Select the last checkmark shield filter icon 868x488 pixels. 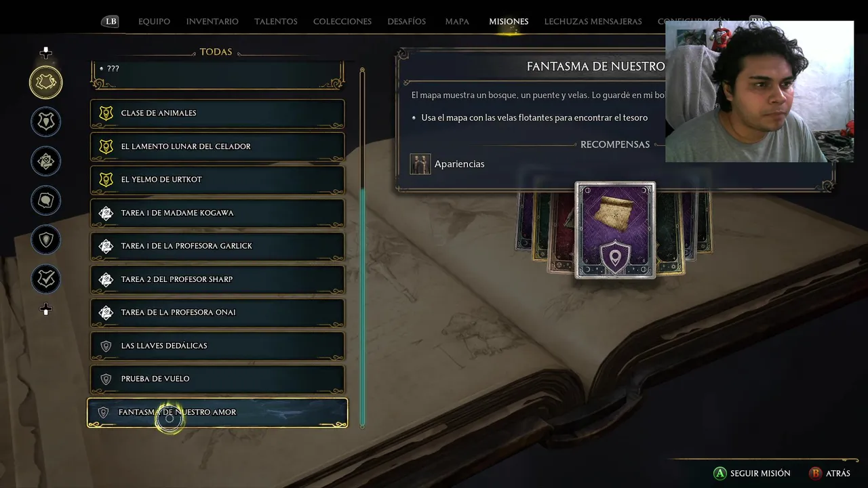point(46,279)
